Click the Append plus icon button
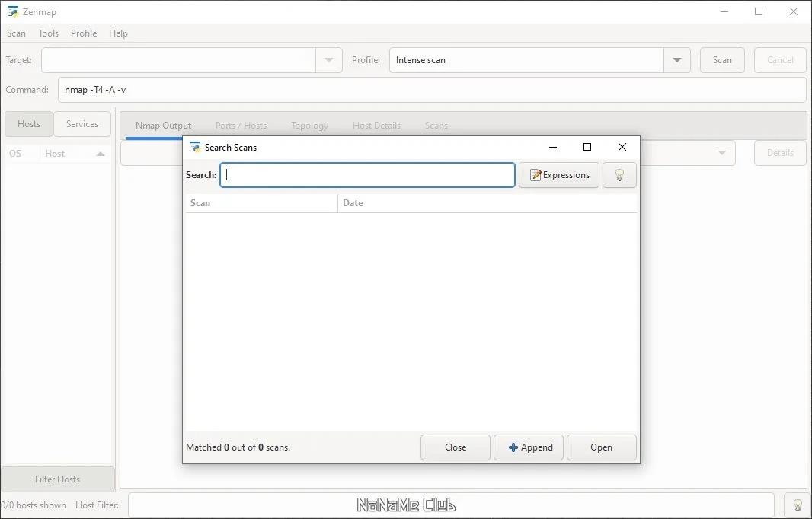 tap(528, 447)
